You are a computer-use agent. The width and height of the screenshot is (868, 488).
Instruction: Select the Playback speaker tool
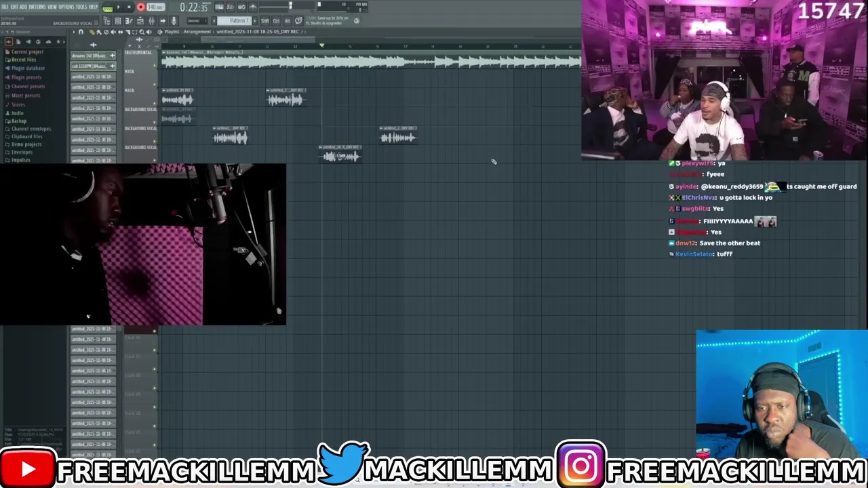pyautogui.click(x=149, y=32)
